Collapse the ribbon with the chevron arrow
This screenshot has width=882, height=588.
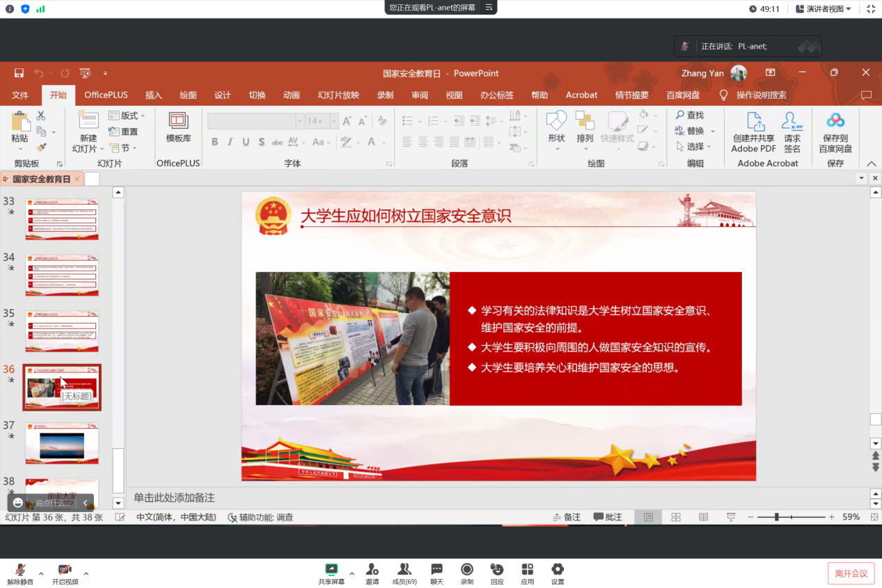pos(872,164)
